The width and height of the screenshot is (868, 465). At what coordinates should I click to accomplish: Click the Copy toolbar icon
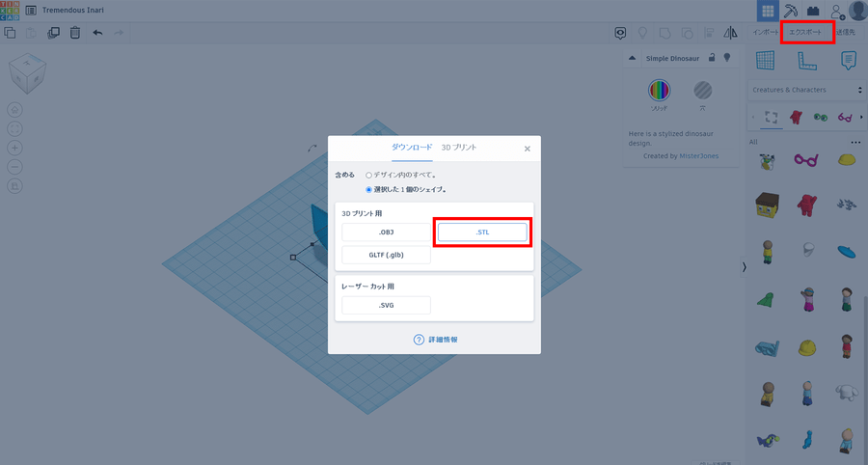coord(10,33)
